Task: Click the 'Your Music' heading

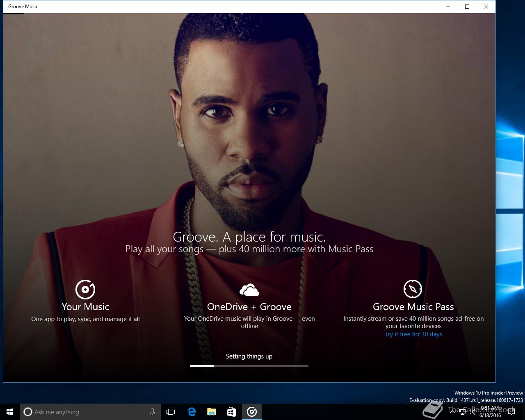Action: (85, 307)
